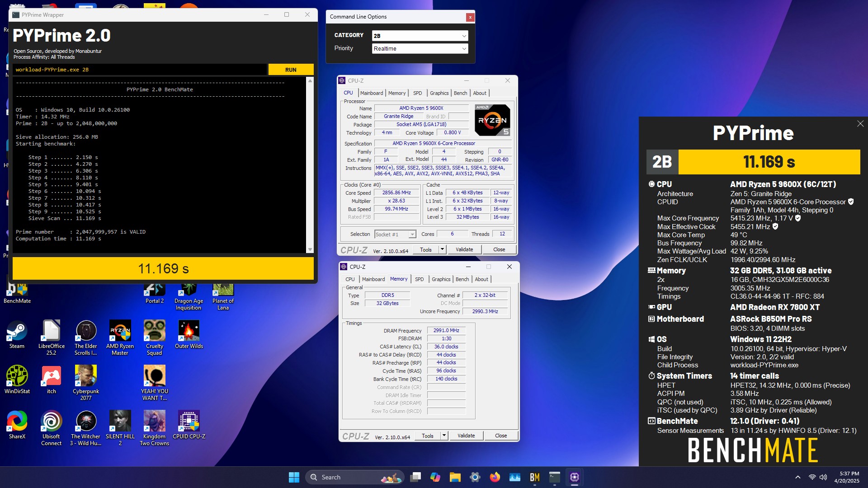Viewport: 868px width, 488px height.
Task: Open volume control in system tray
Action: (x=823, y=477)
